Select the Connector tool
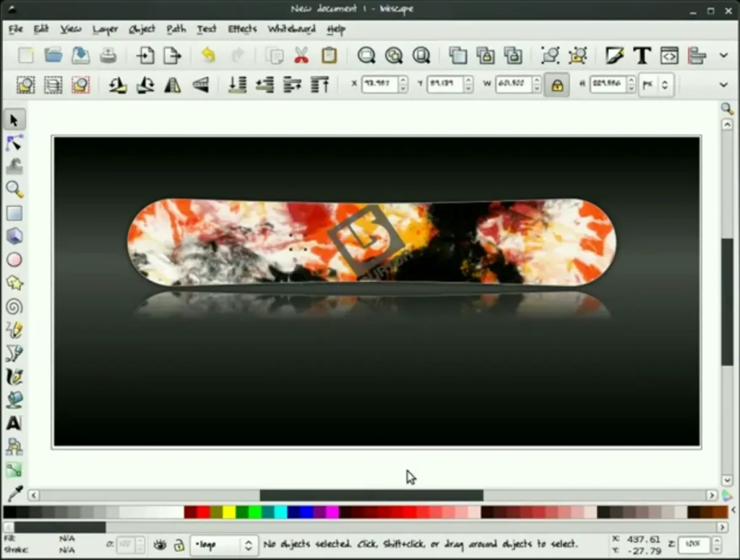Viewport: 740px width, 560px height. coord(14,447)
